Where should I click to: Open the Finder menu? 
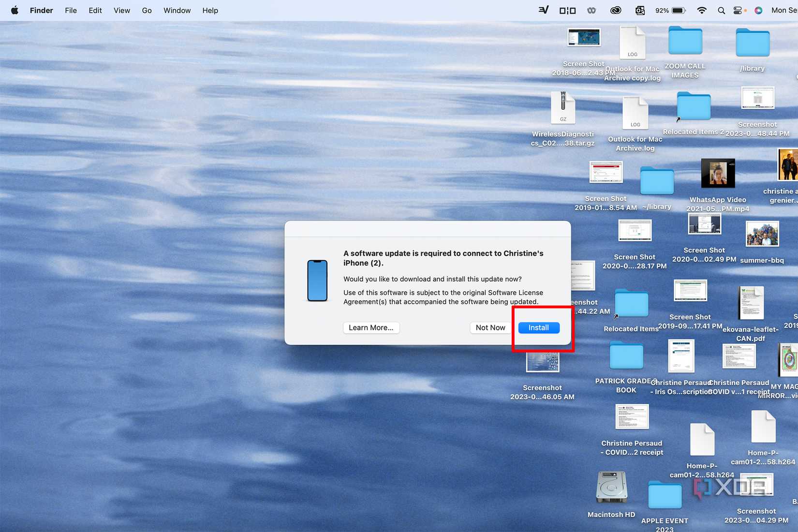point(41,10)
